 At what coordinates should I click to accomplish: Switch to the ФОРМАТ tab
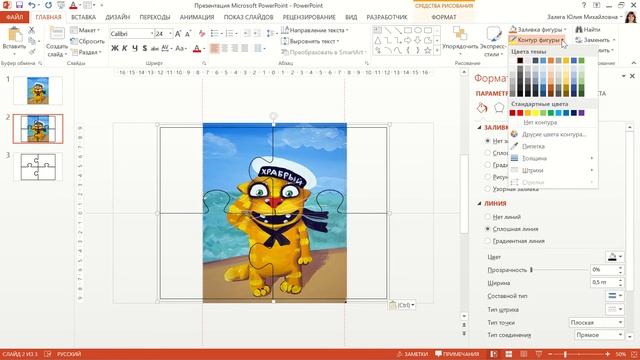click(x=444, y=17)
